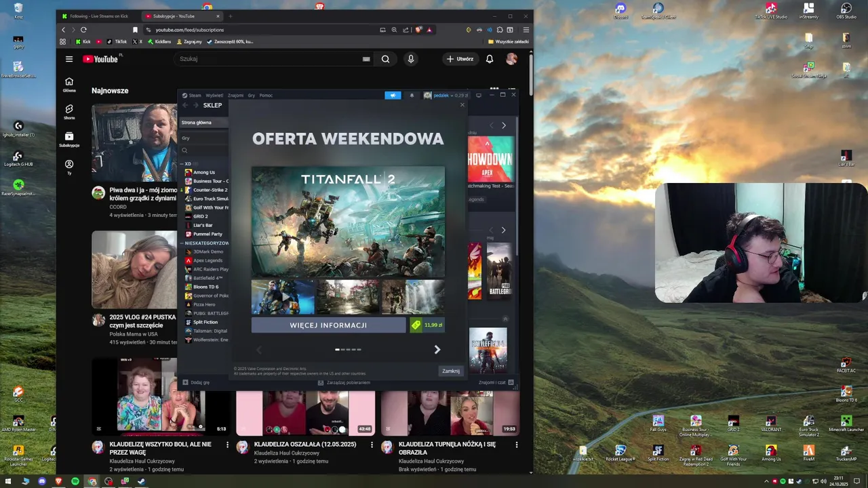This screenshot has width=868, height=488.
Task: Open the Gry menu in Steam menu bar
Action: click(x=252, y=96)
